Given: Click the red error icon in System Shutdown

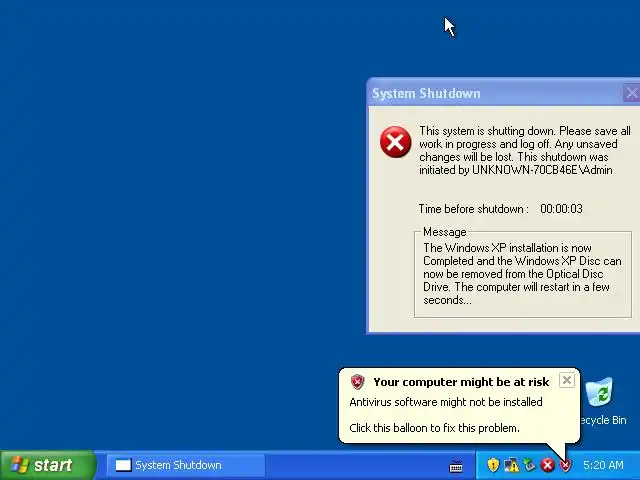Looking at the screenshot, I should tap(395, 142).
